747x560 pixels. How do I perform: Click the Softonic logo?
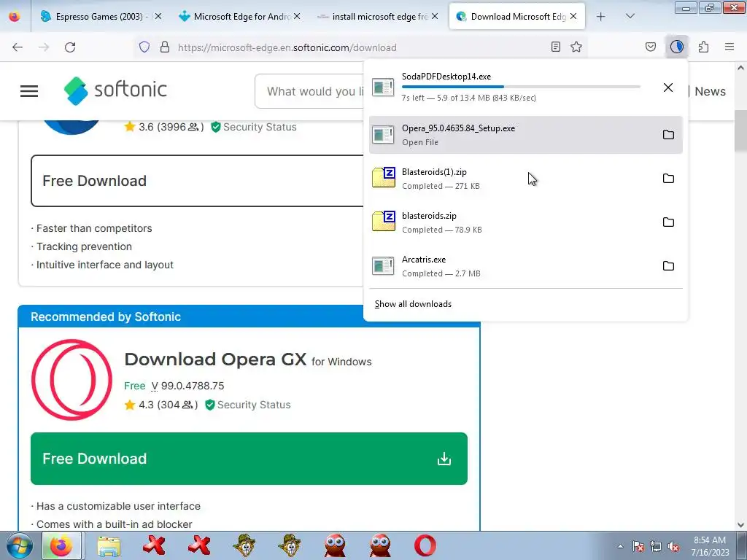pos(115,90)
